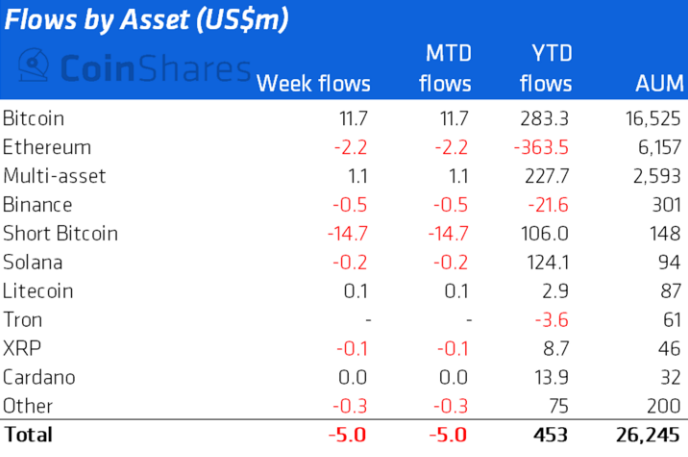Click the CoinShares logo icon
Screen dimensions: 688x457
(x=36, y=68)
